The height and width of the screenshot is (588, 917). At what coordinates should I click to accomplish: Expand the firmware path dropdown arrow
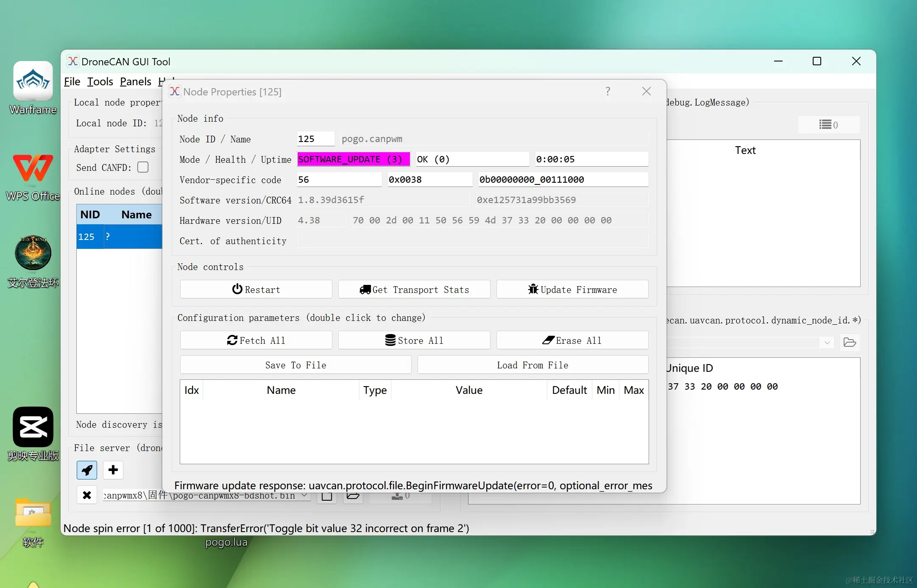(x=304, y=495)
